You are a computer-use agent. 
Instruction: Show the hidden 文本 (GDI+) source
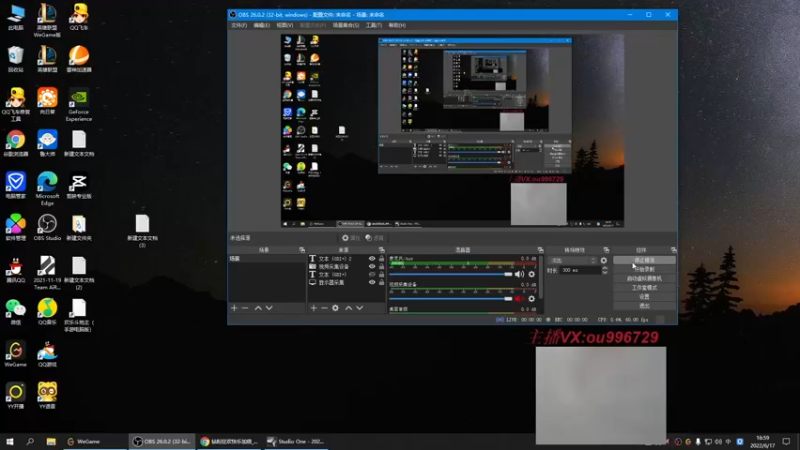372,274
